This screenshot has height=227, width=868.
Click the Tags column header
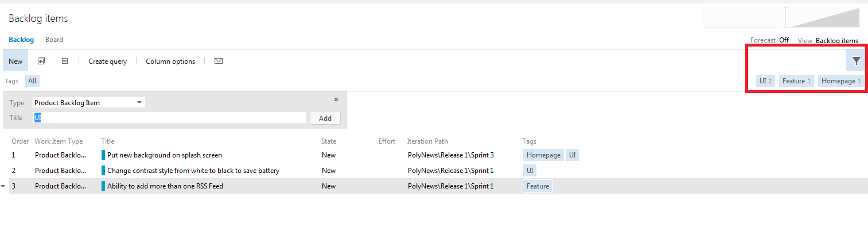point(529,141)
